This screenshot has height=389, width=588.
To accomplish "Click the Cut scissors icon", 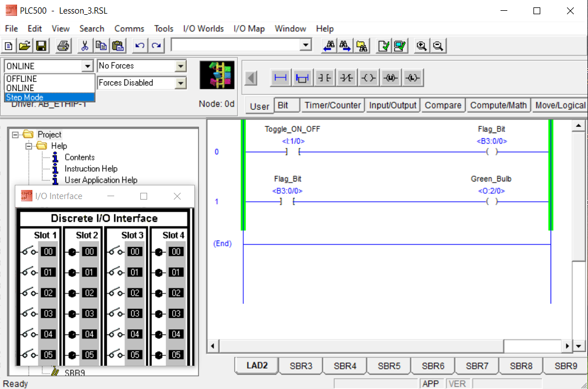I will [85, 46].
